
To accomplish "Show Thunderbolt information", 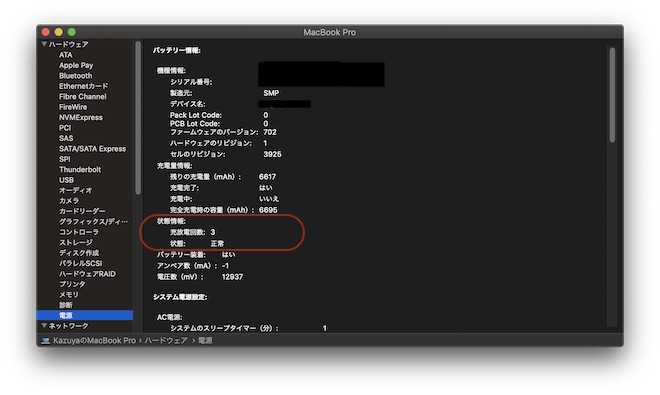I will click(80, 169).
